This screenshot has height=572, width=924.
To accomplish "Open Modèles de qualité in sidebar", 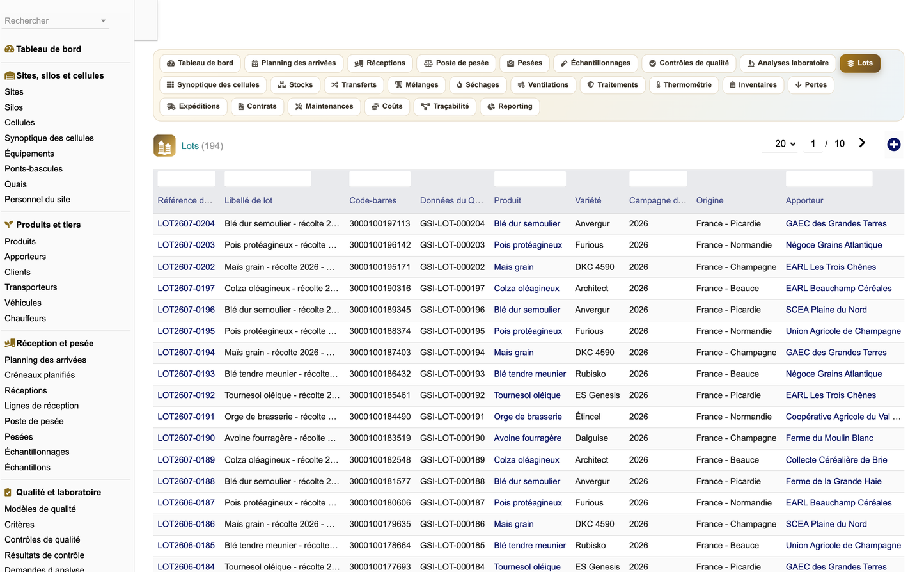I will [x=40, y=509].
